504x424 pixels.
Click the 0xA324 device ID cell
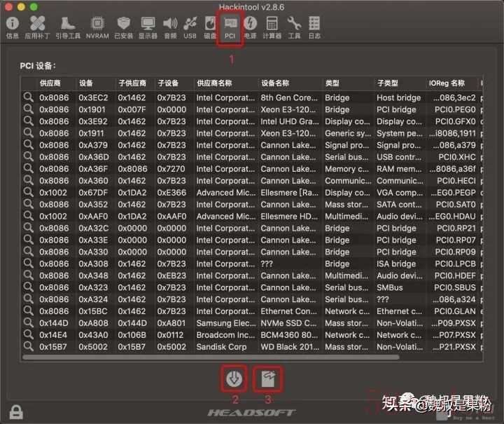(93, 299)
